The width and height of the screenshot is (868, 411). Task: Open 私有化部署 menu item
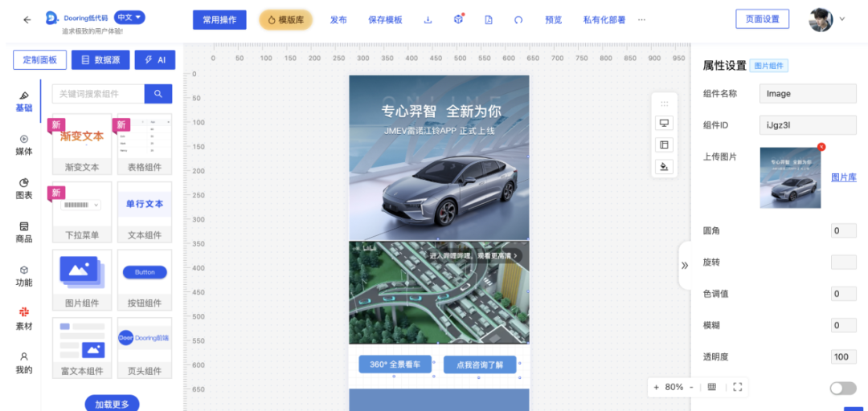tap(604, 20)
